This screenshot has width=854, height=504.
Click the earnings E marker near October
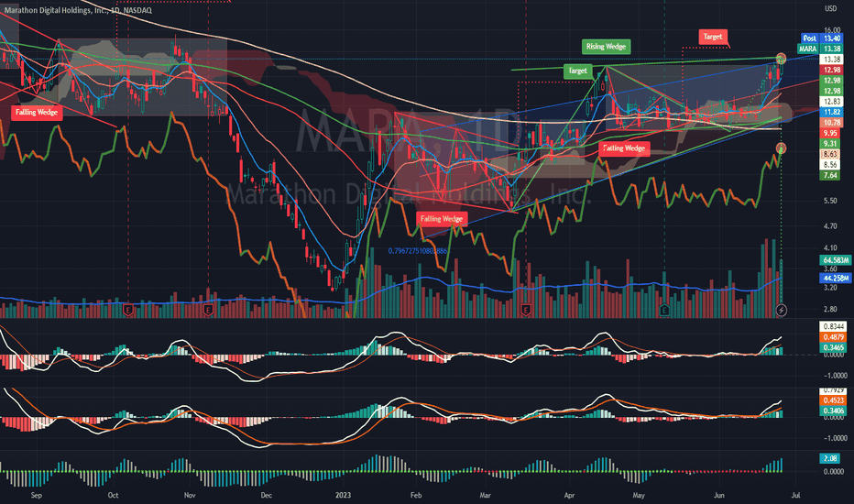tap(128, 311)
